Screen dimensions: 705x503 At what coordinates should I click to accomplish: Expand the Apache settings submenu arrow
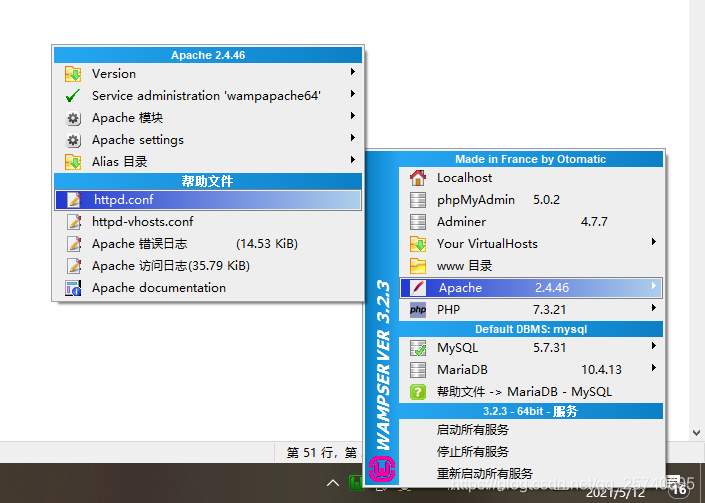pos(353,138)
